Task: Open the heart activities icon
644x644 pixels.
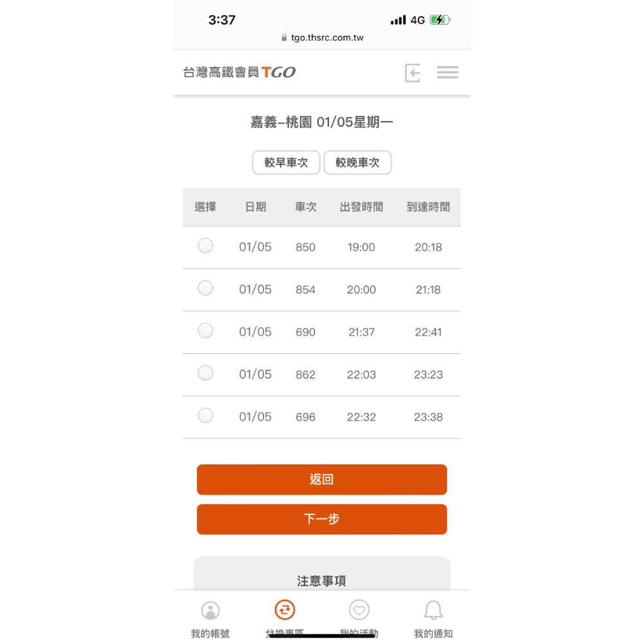Action: coord(359,610)
